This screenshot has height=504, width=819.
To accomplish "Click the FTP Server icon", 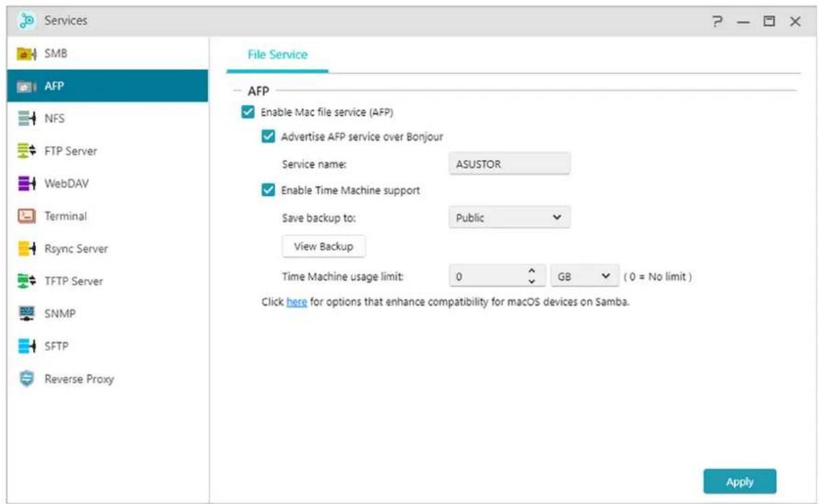I will [26, 151].
